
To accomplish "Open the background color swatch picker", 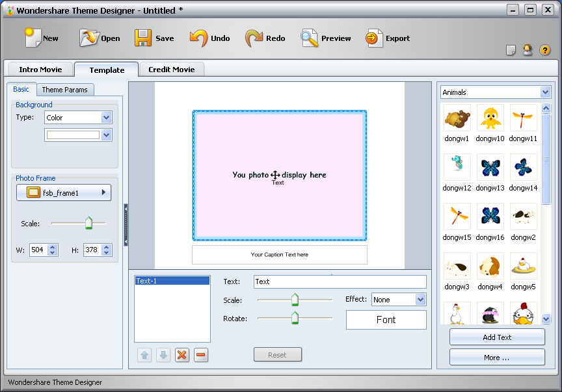I will 107,135.
